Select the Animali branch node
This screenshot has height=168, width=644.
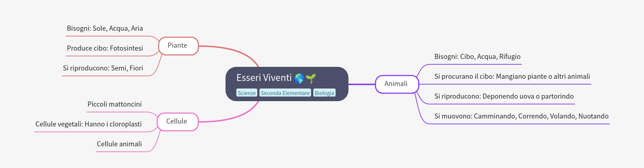[397, 84]
